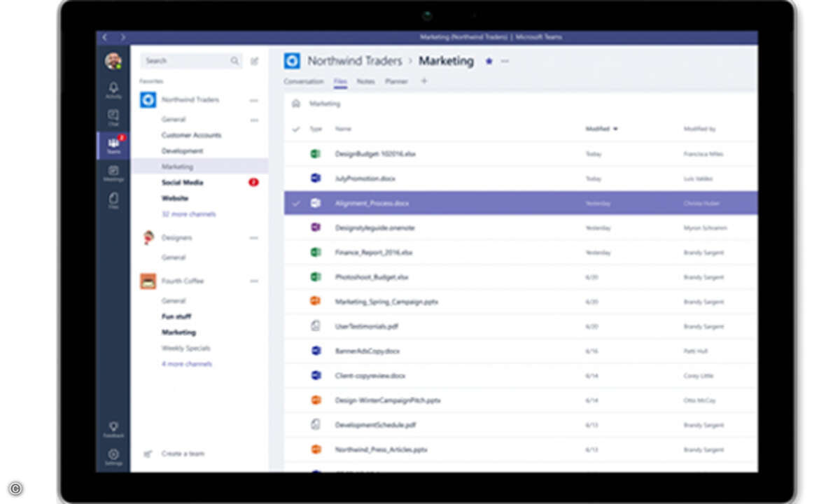Open the Weekly Specials channel

pos(185,349)
